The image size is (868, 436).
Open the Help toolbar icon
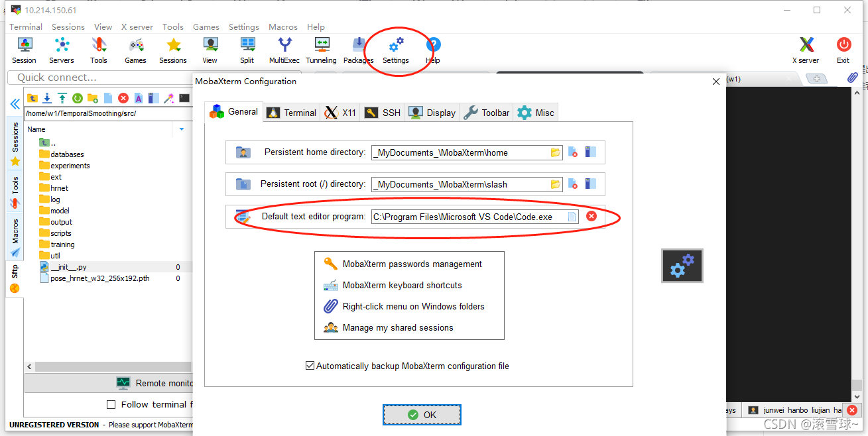coord(433,50)
